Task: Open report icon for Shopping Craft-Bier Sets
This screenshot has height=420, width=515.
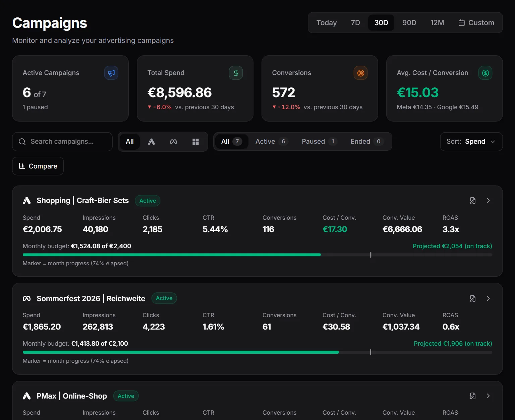Action: (x=473, y=201)
